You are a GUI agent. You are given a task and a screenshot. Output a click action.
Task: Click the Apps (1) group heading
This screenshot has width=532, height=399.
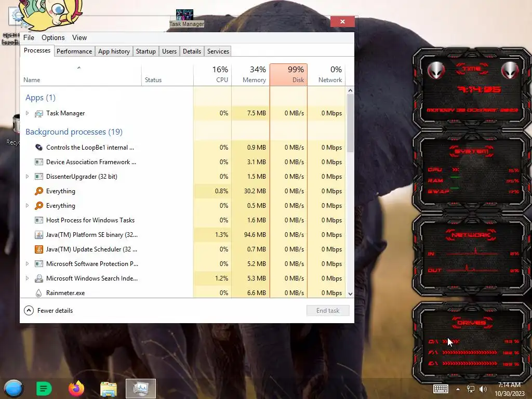[x=41, y=98]
